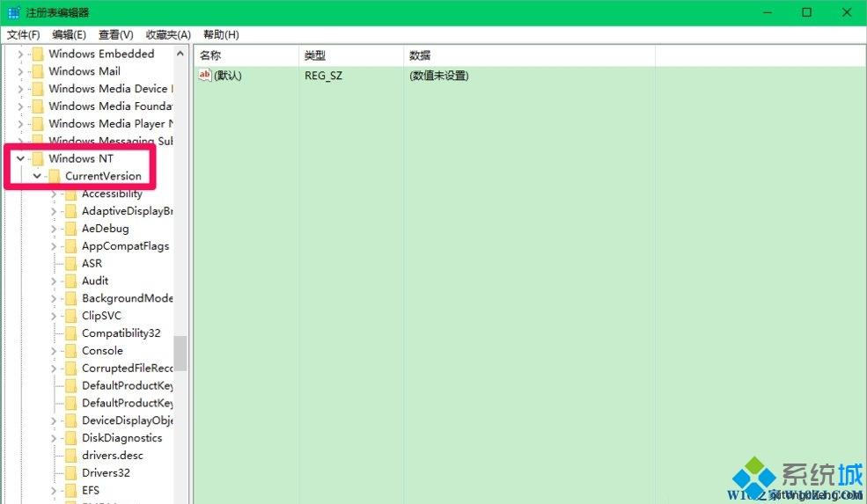
Task: Select the CurrentVersion key label
Action: click(103, 176)
